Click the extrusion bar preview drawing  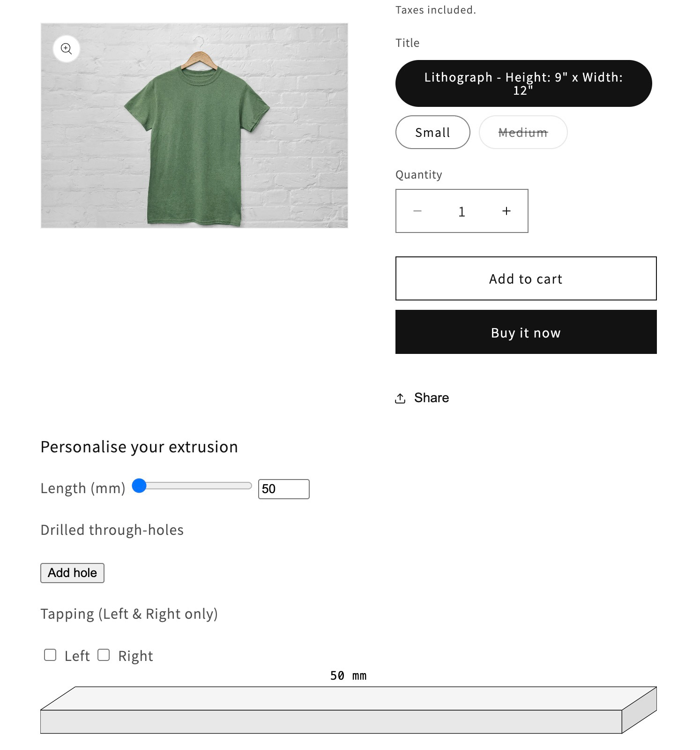pyautogui.click(x=349, y=710)
